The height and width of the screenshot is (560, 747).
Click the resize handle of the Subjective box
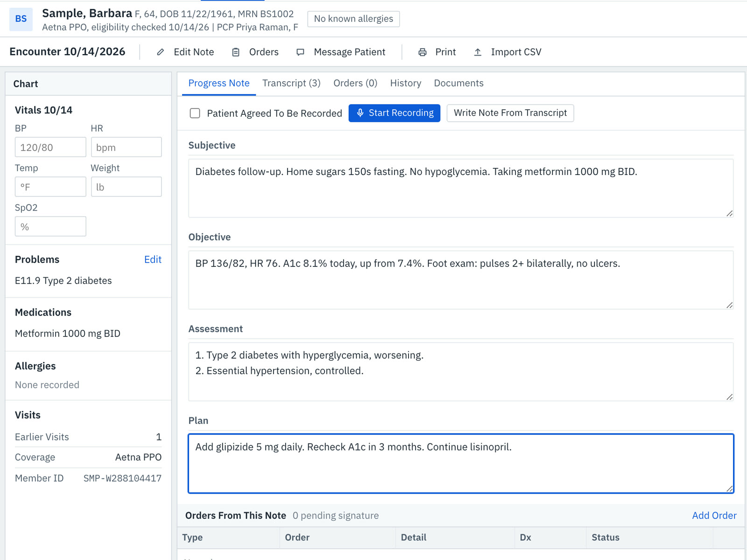pyautogui.click(x=729, y=213)
